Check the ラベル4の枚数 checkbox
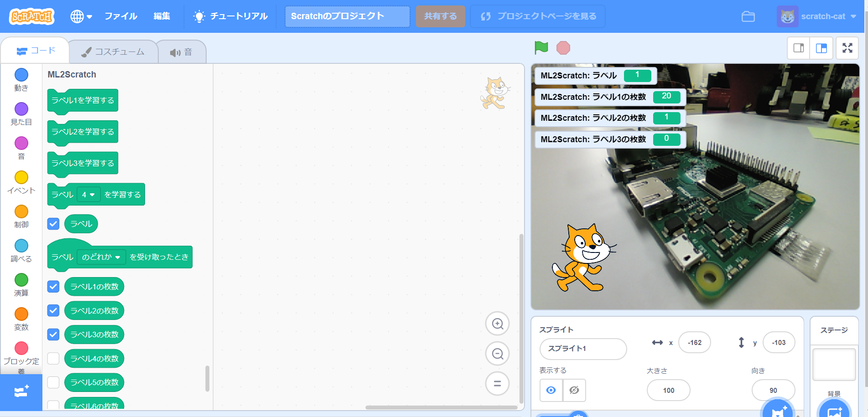868x417 pixels. (53, 359)
